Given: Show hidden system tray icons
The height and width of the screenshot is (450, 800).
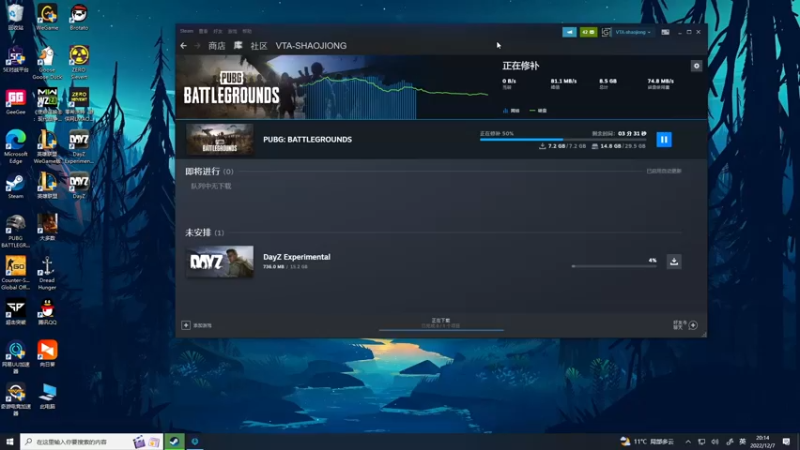Looking at the screenshot, I should click(688, 441).
